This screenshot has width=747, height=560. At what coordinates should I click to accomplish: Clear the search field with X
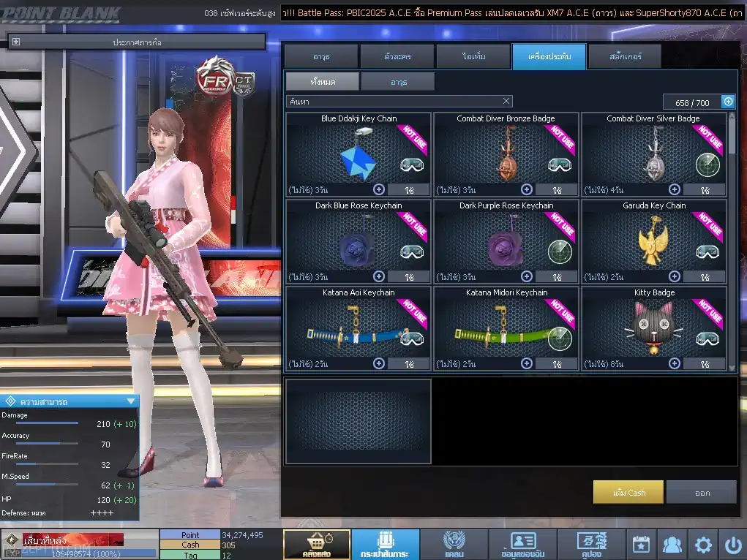(506, 101)
